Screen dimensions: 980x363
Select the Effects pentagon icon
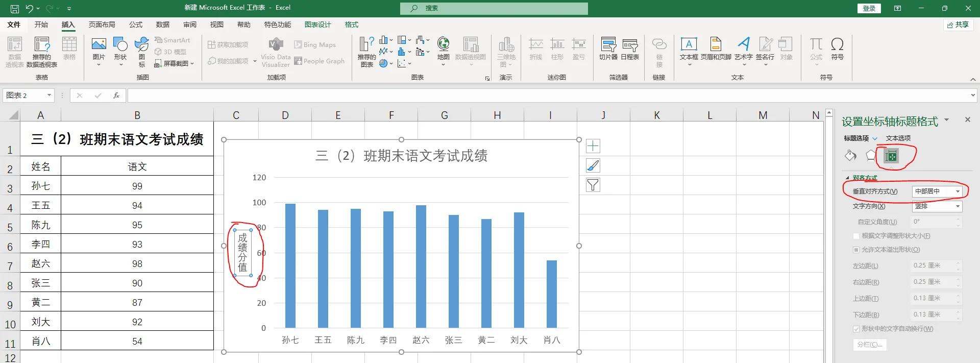point(871,156)
